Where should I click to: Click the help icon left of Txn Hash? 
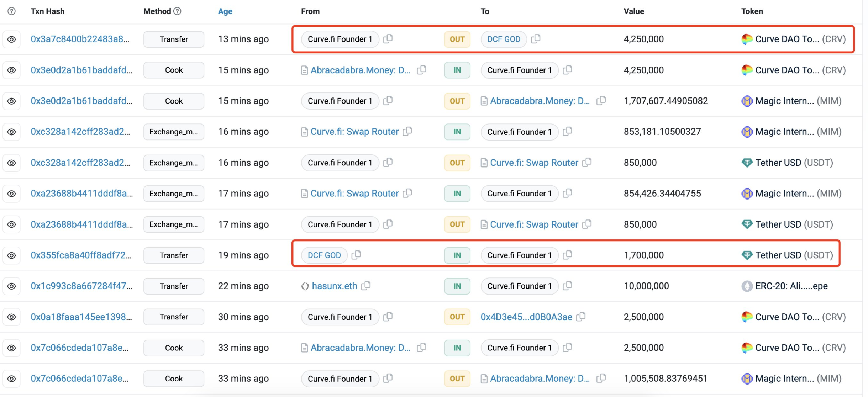[11, 11]
